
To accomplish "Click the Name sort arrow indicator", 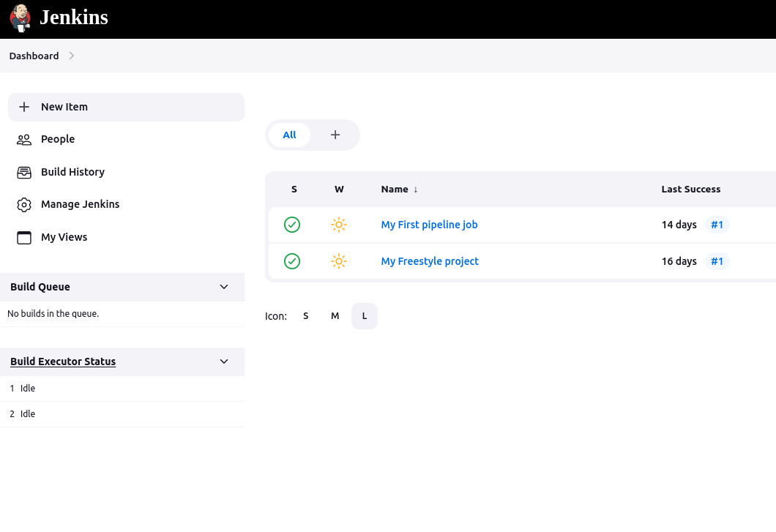I will point(416,190).
